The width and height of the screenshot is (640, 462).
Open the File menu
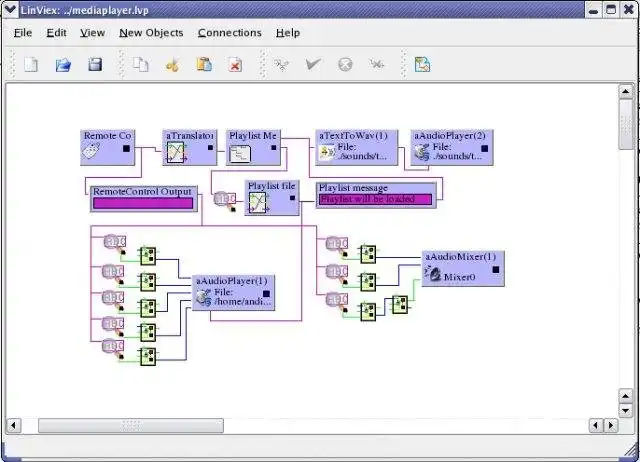pos(23,33)
